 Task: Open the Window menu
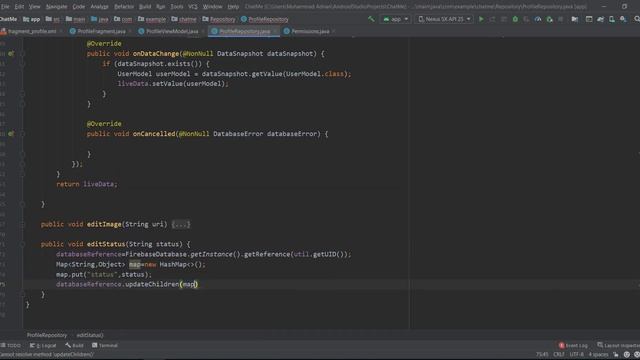pos(212,7)
